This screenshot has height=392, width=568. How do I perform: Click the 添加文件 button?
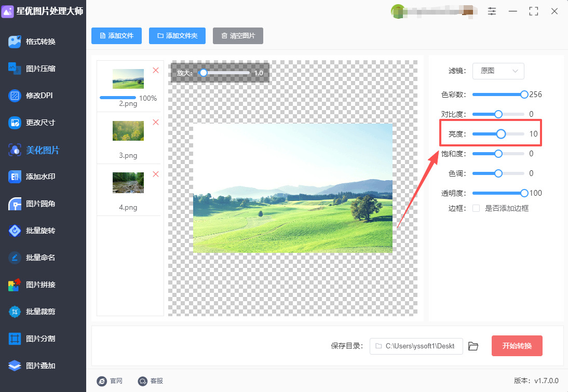(116, 36)
